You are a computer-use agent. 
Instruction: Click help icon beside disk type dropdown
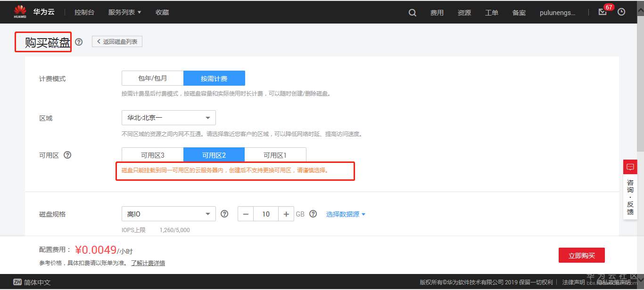pyautogui.click(x=224, y=214)
